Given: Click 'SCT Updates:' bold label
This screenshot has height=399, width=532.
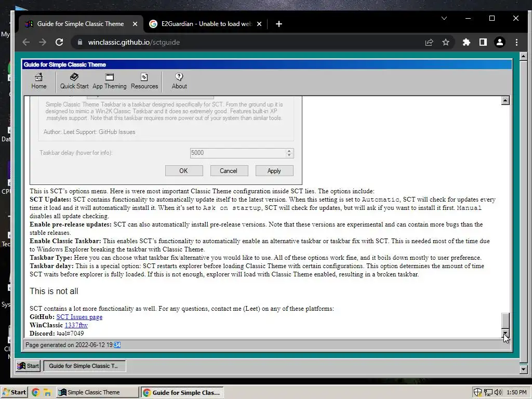Looking at the screenshot, I should (x=50, y=199).
